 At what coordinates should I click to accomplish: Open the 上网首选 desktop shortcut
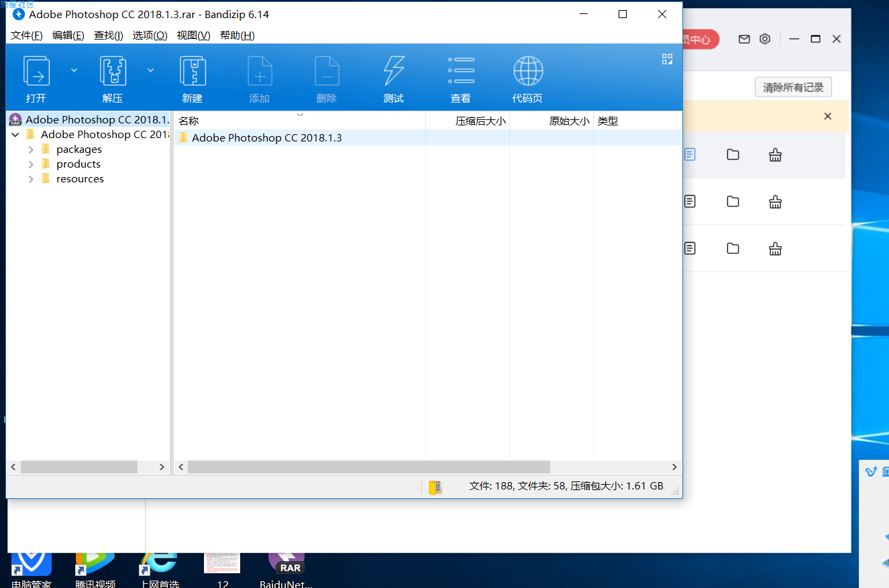tap(159, 570)
